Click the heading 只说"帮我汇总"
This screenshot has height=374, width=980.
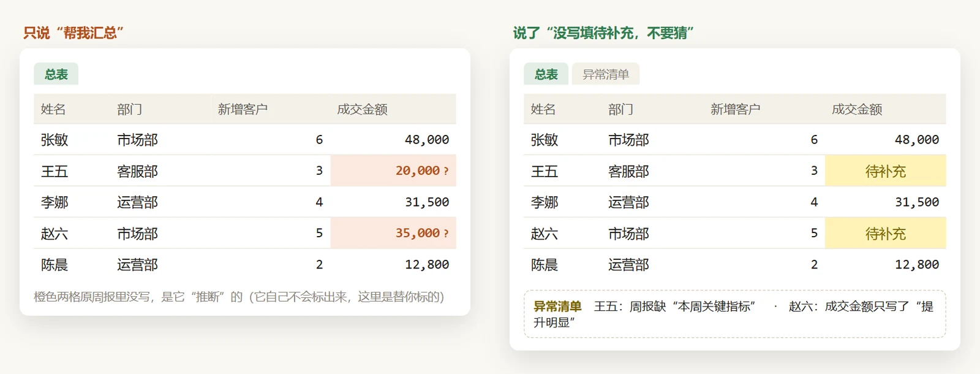73,33
